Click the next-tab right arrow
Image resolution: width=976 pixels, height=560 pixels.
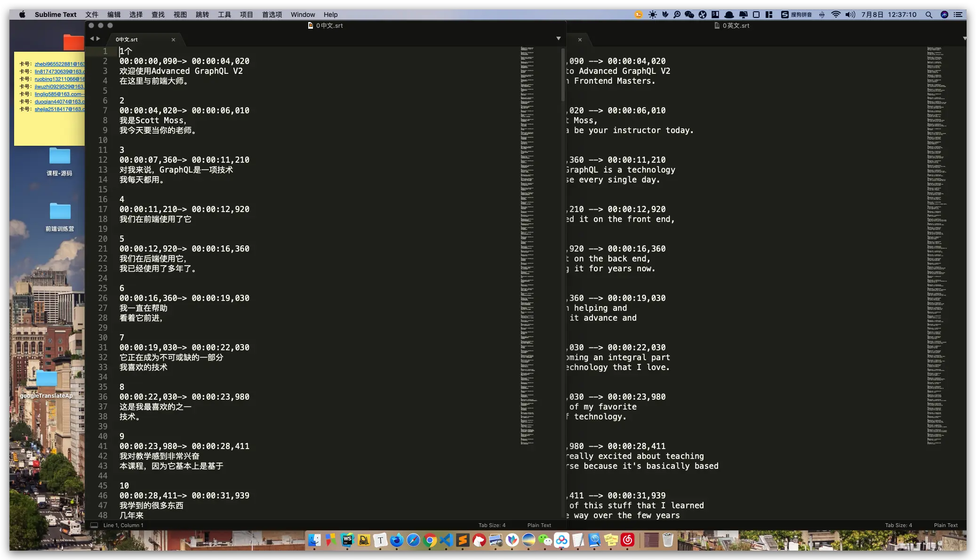coord(98,39)
